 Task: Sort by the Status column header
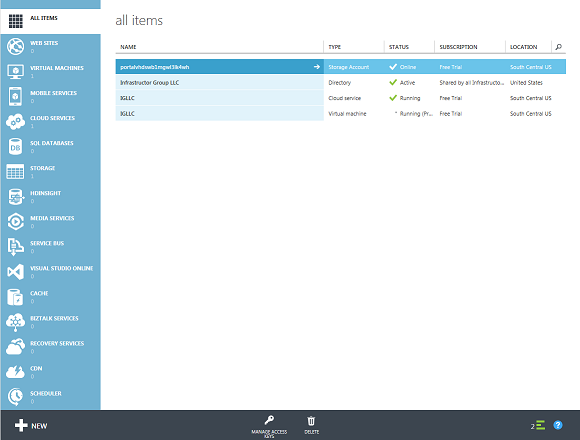tap(399, 47)
